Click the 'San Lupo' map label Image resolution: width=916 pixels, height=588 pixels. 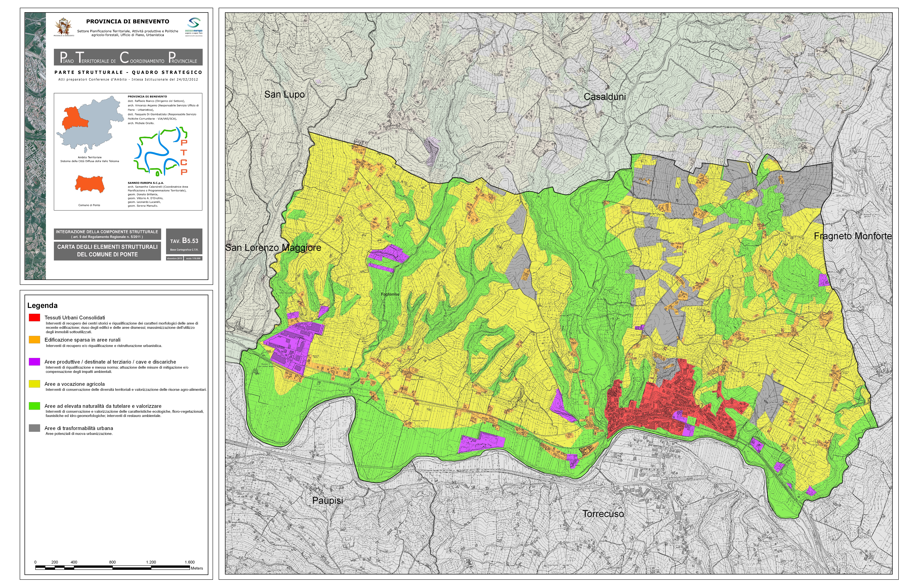pyautogui.click(x=284, y=95)
